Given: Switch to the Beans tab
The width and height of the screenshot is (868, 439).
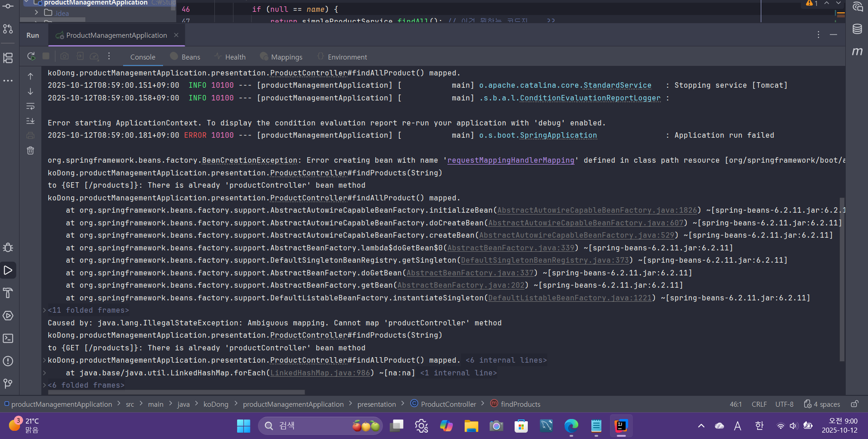Looking at the screenshot, I should click(x=185, y=57).
